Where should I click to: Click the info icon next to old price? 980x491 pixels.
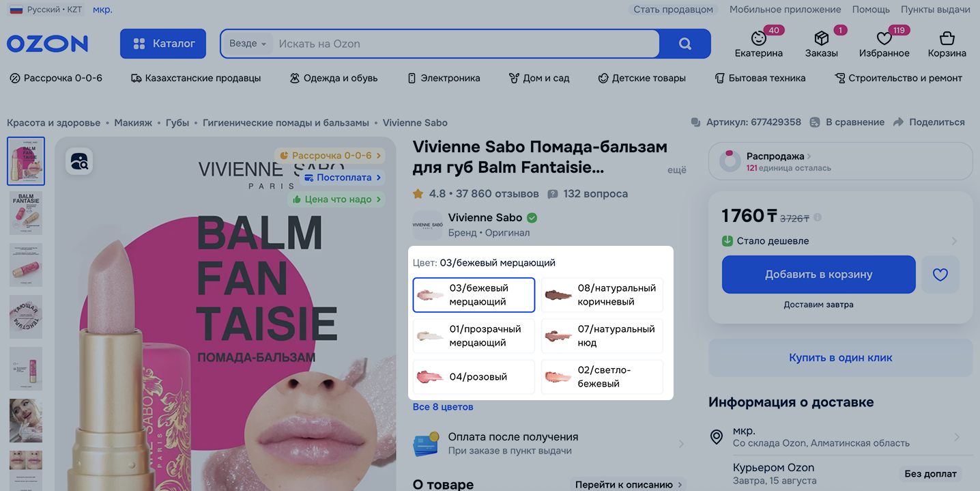818,218
